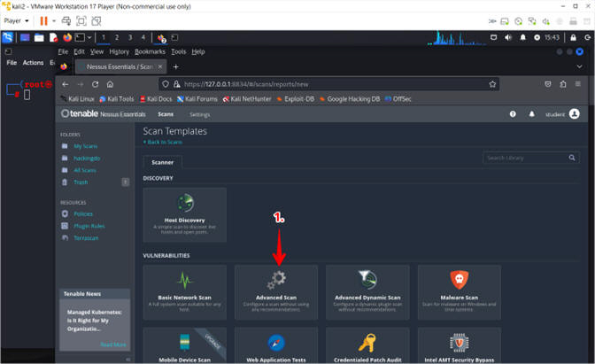The width and height of the screenshot is (595, 364).
Task: Open the Advanced Scan template
Action: point(276,292)
